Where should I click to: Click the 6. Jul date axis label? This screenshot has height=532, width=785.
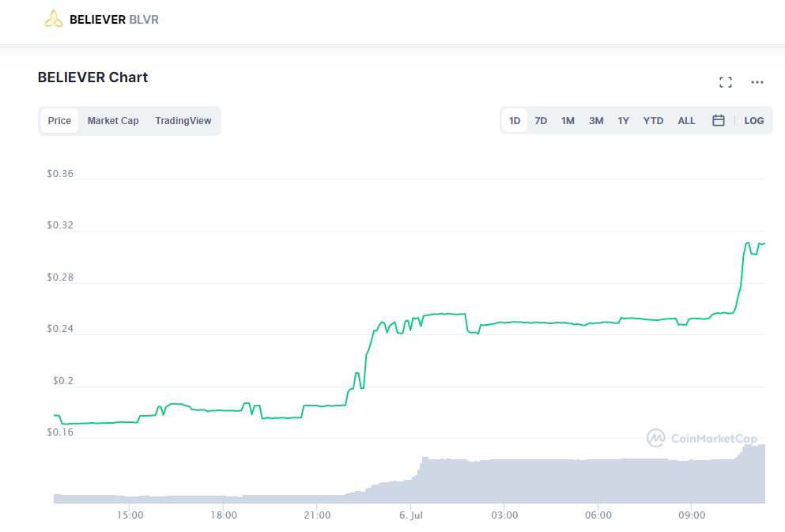411,515
